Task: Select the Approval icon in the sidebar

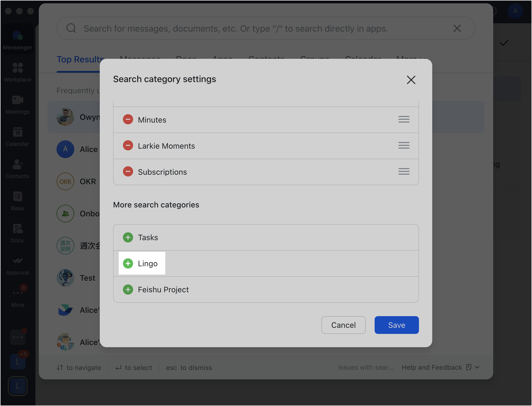Action: point(17,266)
